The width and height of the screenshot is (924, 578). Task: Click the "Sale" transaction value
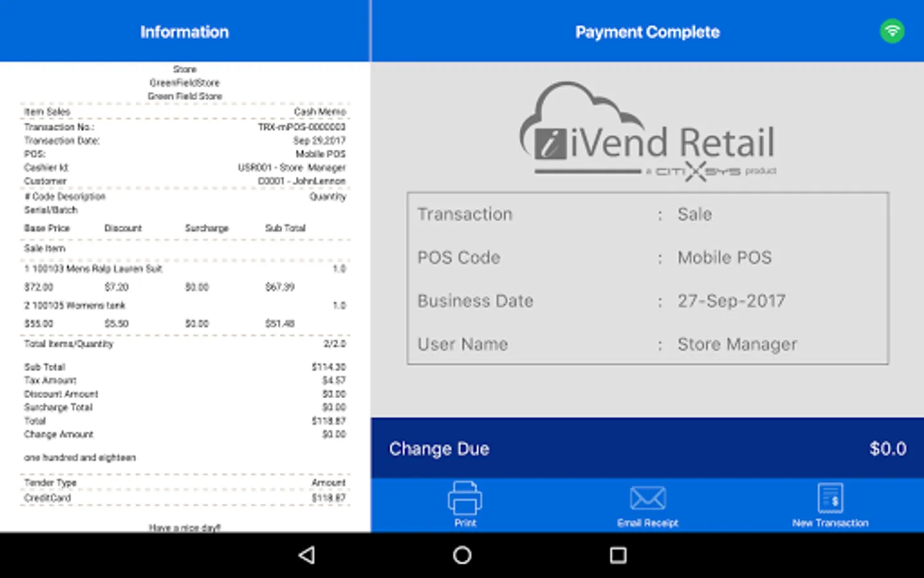(695, 215)
